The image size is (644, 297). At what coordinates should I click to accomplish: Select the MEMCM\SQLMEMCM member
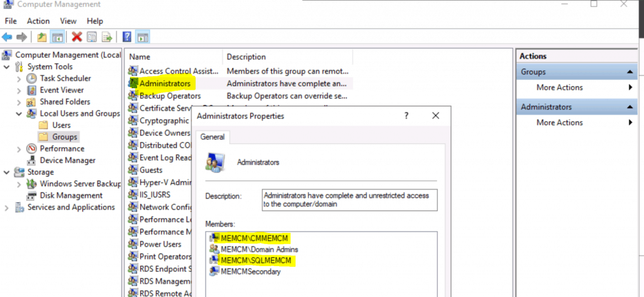point(256,260)
